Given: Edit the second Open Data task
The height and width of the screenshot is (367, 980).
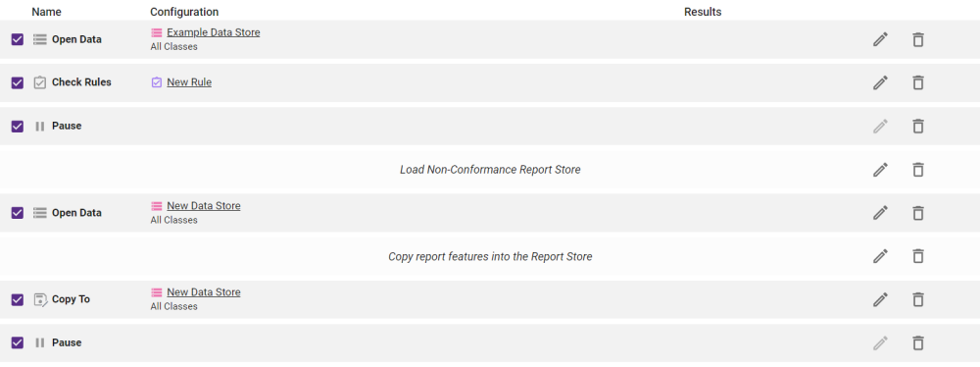Looking at the screenshot, I should click(x=880, y=213).
